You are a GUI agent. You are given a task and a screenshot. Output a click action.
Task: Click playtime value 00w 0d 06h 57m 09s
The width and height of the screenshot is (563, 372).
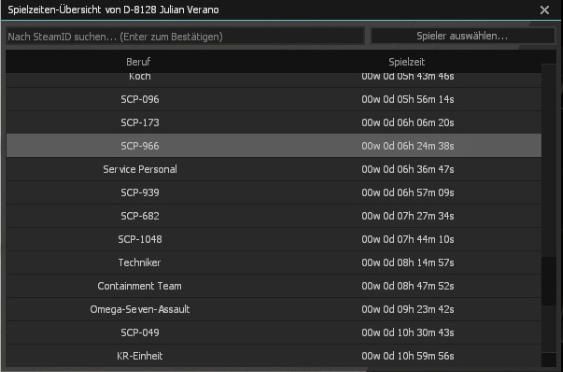(x=408, y=192)
